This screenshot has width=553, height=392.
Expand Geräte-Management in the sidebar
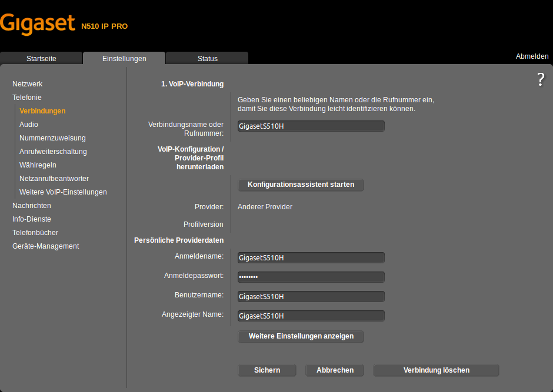pyautogui.click(x=45, y=246)
